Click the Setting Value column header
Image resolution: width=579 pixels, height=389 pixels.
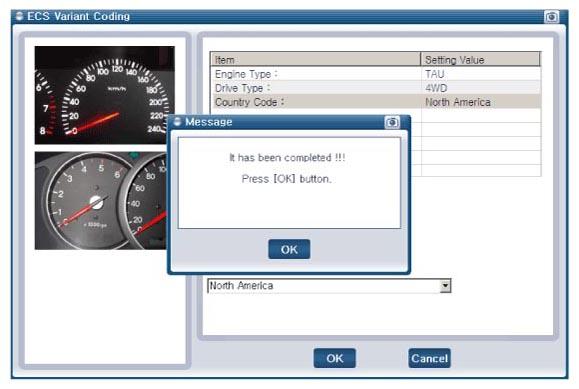coord(480,59)
